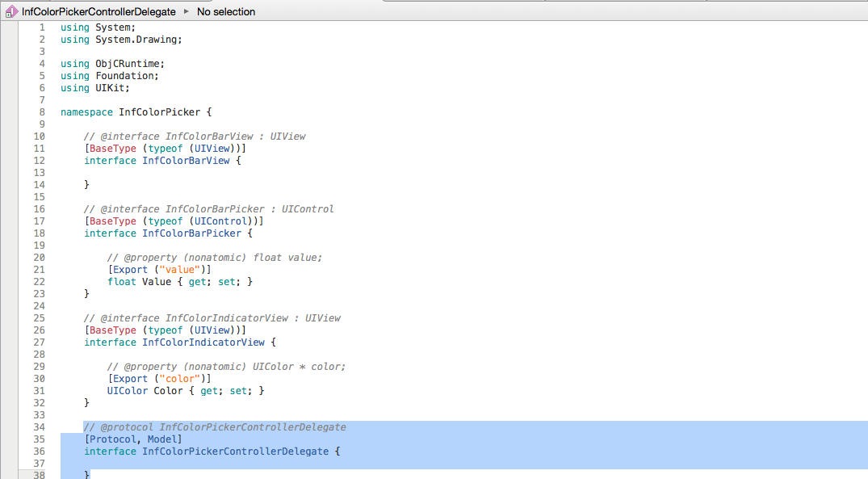Screen dimensions: 868x479
Task: Click 'namespace' keyword on line 8
Action: pyautogui.click(x=87, y=111)
